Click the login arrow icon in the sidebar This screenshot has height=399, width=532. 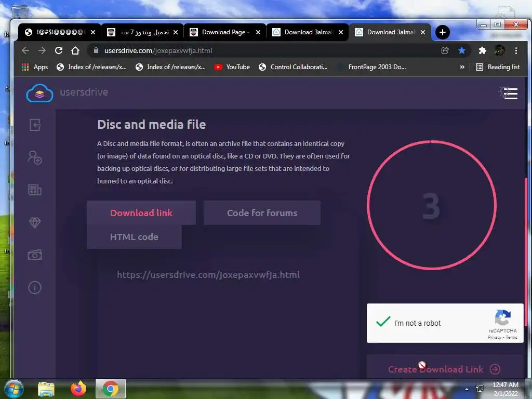[x=35, y=125]
